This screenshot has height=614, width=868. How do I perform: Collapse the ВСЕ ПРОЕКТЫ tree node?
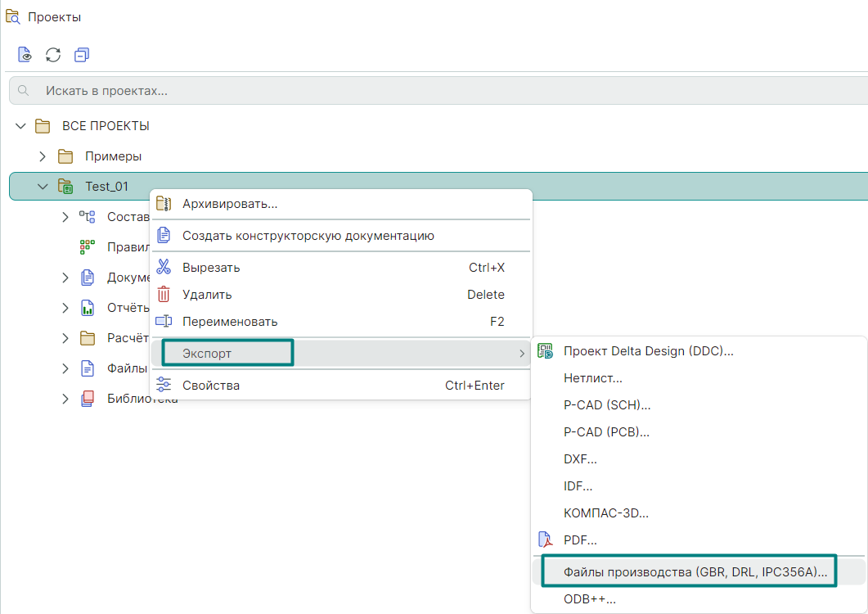[20, 126]
